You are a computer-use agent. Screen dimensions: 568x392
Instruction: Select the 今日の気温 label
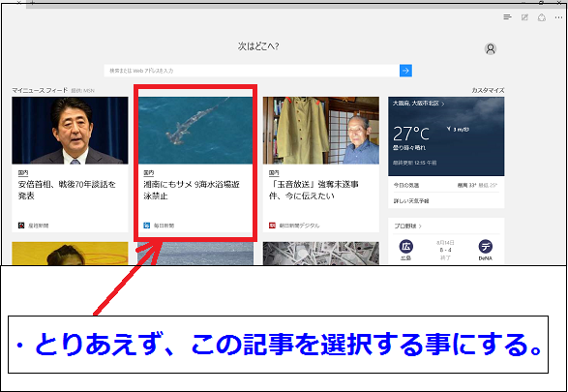[406, 185]
